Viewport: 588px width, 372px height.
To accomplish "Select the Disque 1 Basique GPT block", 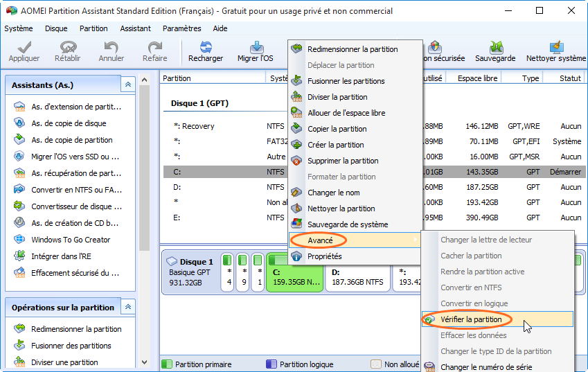I will click(x=190, y=272).
